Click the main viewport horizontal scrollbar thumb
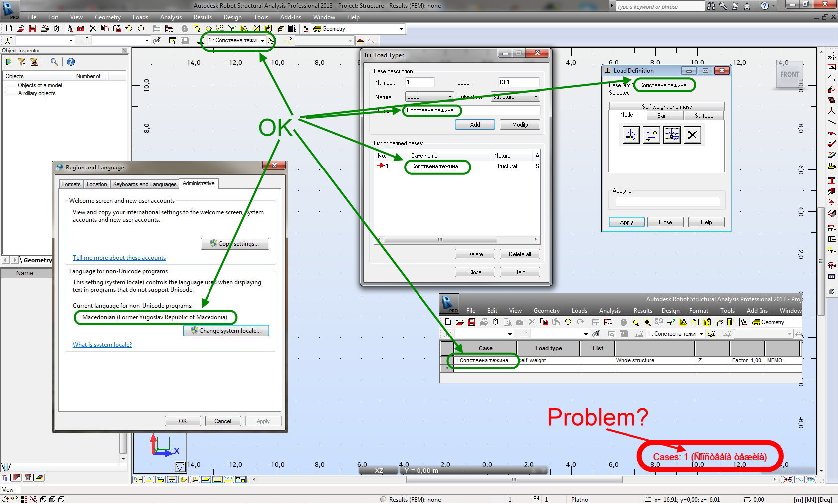The image size is (838, 504). [514, 480]
